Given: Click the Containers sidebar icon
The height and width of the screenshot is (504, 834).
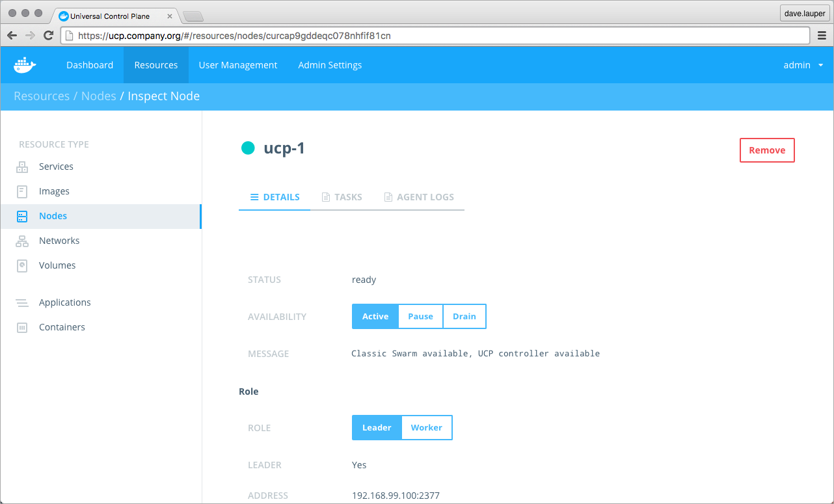Looking at the screenshot, I should [22, 328].
